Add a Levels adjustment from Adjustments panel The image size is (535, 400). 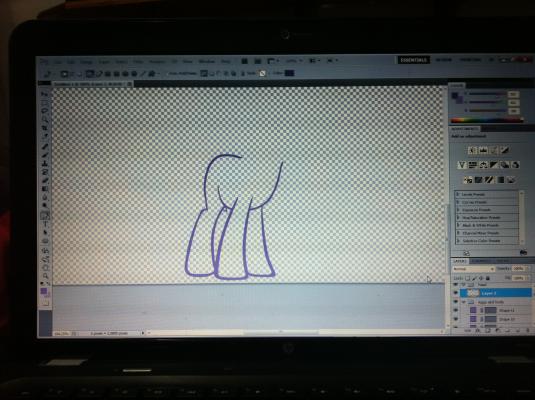coord(483,150)
